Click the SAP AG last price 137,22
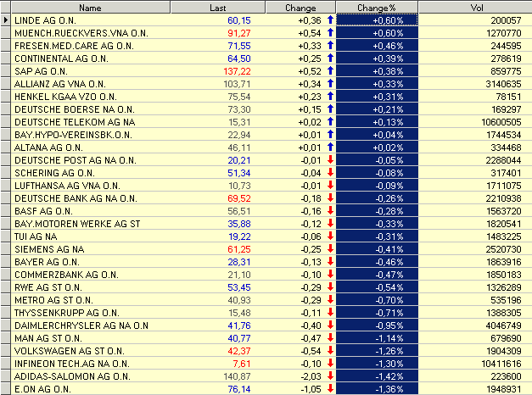 237,71
